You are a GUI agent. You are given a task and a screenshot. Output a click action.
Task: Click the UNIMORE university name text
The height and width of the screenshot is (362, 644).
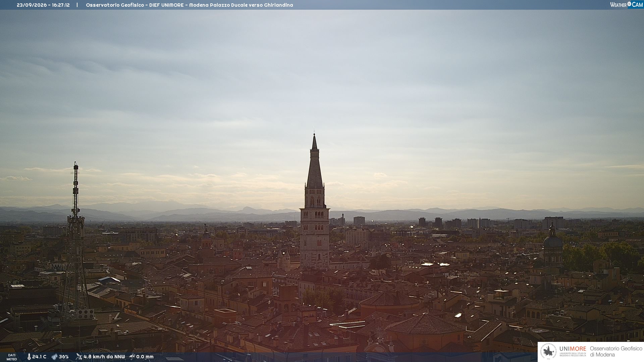(573, 349)
